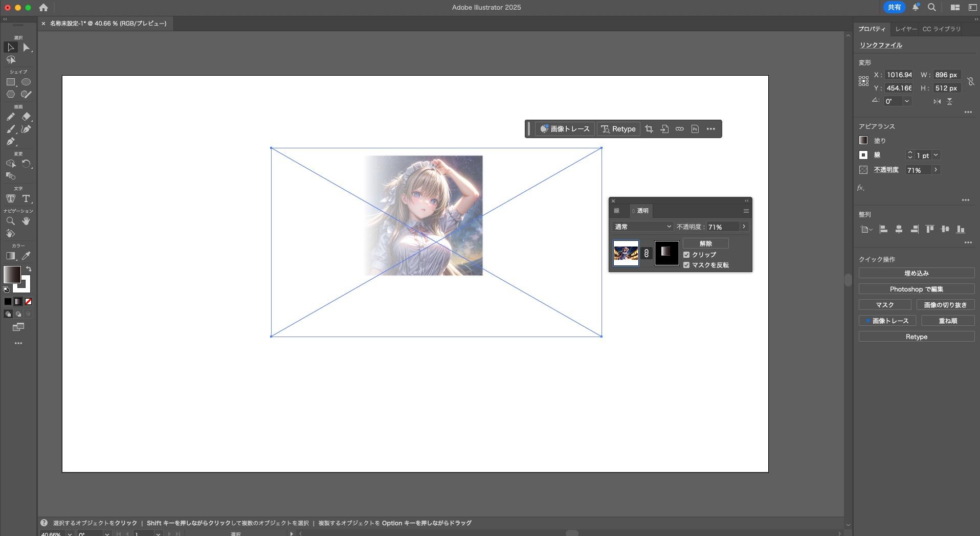Image resolution: width=980 pixels, height=536 pixels.
Task: Switch to Gradient fill mode button
Action: (x=18, y=302)
